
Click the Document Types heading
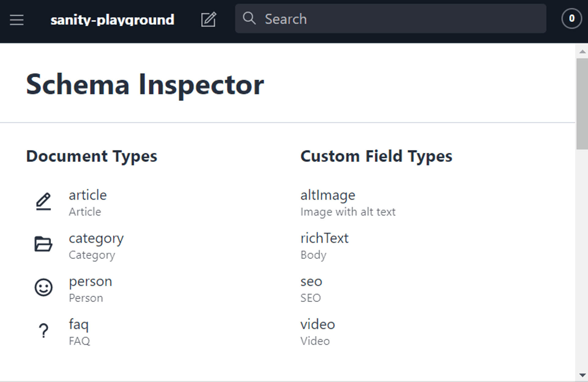[x=92, y=156]
